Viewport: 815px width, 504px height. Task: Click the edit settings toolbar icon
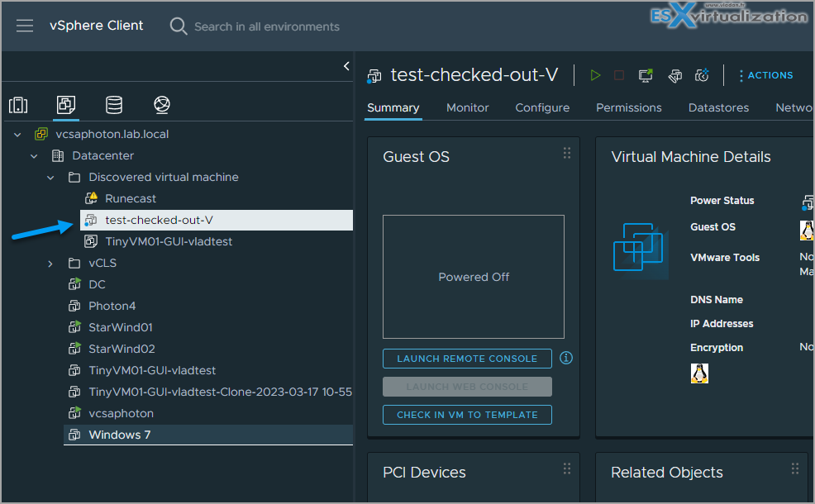tap(674, 76)
